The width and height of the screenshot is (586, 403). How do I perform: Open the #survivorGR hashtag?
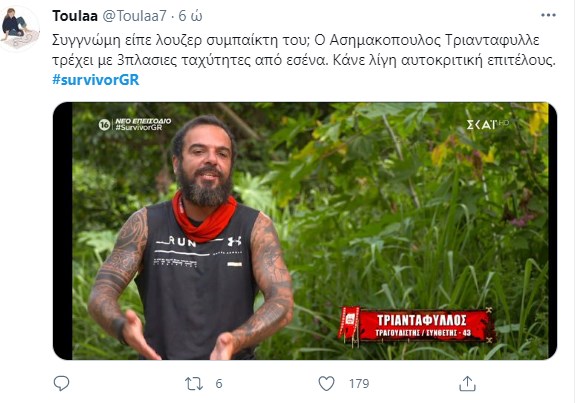[96, 80]
